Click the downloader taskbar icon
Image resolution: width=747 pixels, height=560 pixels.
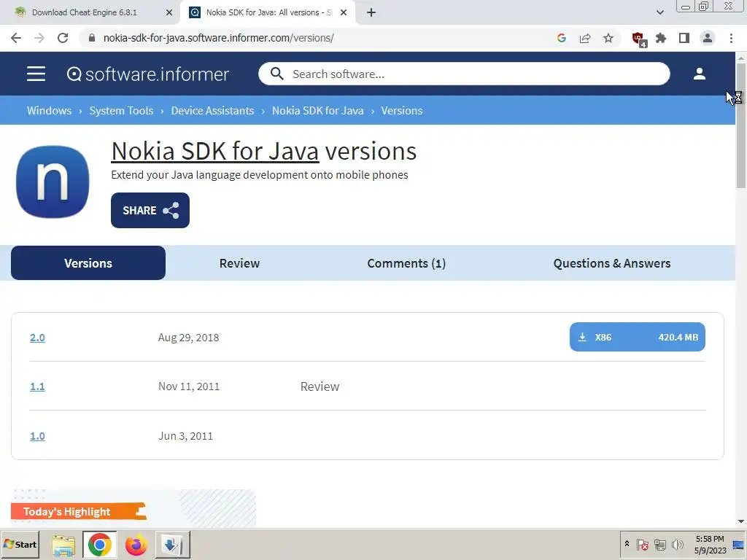click(172, 545)
